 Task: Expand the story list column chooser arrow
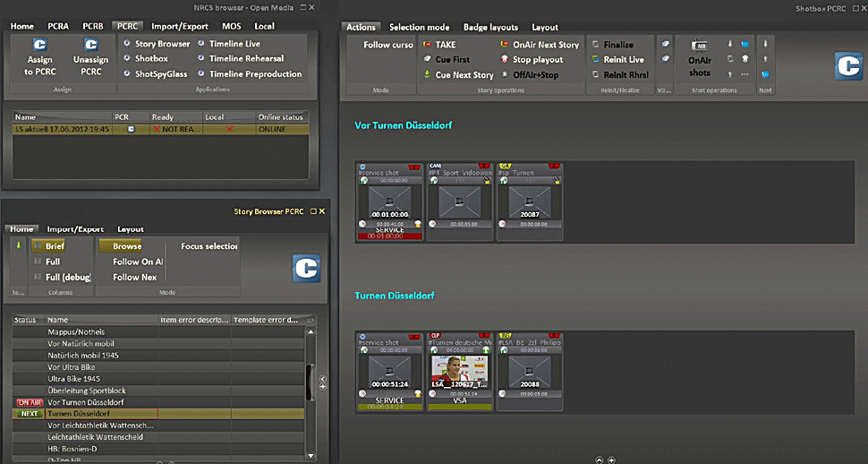tap(311, 320)
